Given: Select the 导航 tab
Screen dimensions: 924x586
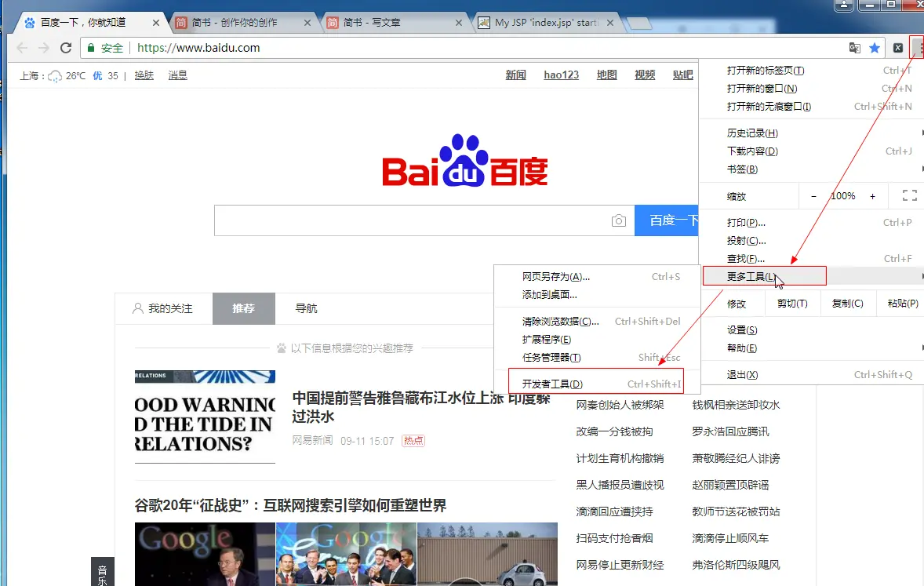Looking at the screenshot, I should [x=306, y=308].
